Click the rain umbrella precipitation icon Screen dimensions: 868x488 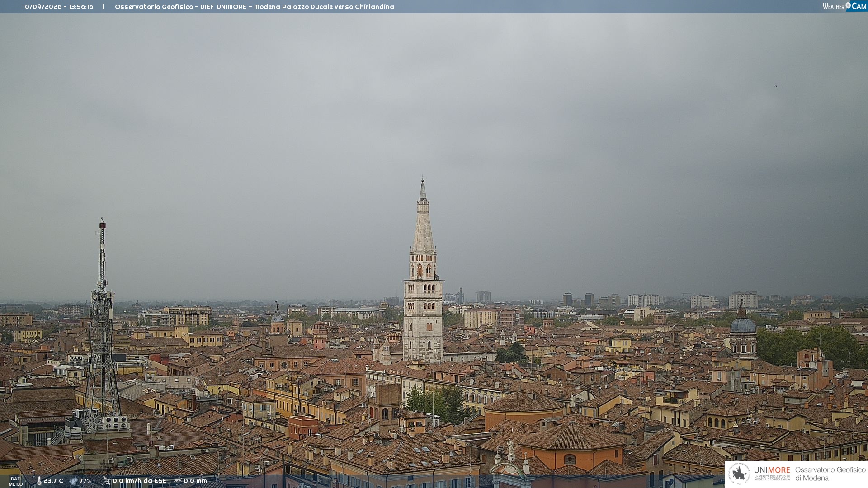coord(178,481)
